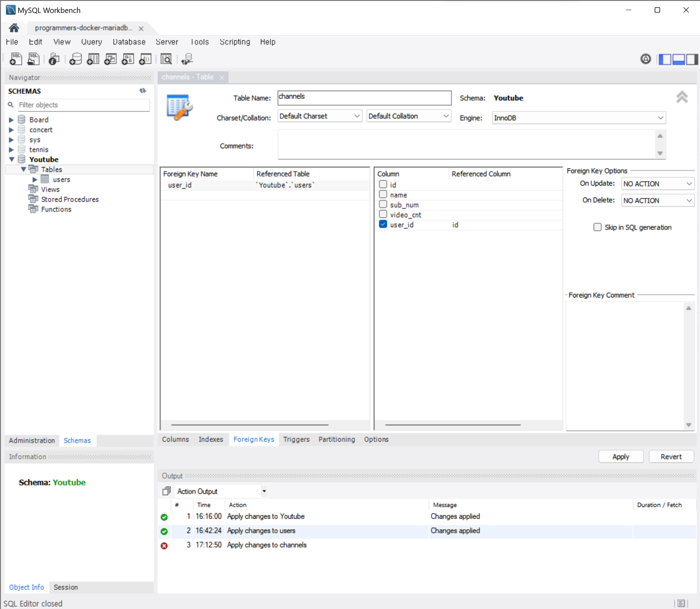Toggle the left sidebar panel icon
Image resolution: width=700 pixels, height=609 pixels.
(665, 59)
